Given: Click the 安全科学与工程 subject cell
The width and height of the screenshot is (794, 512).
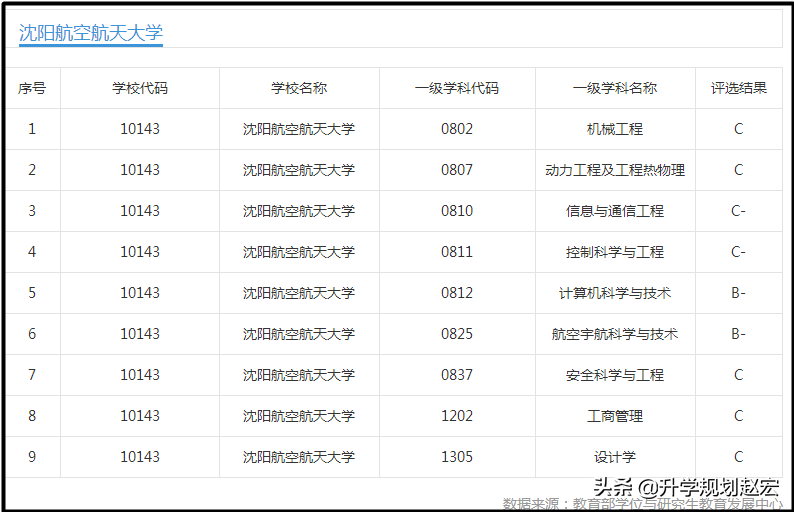Looking at the screenshot, I should [x=615, y=375].
